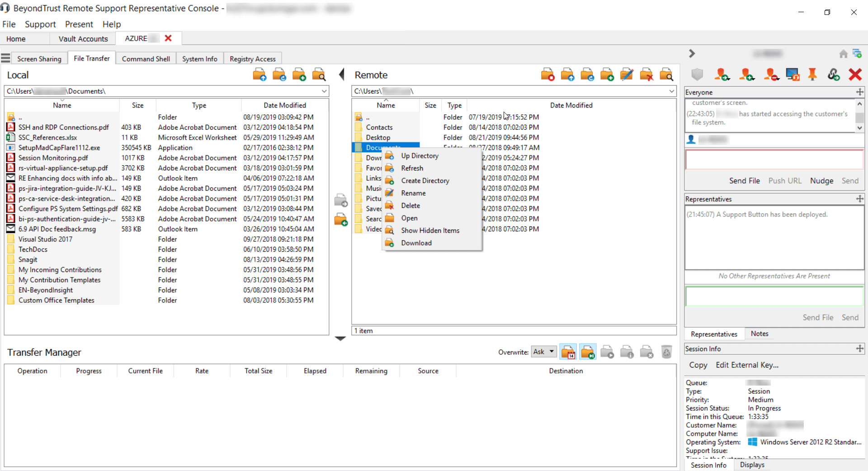Click the cancel transfer folder icon
Screen dimensions: 868x471
647,352
